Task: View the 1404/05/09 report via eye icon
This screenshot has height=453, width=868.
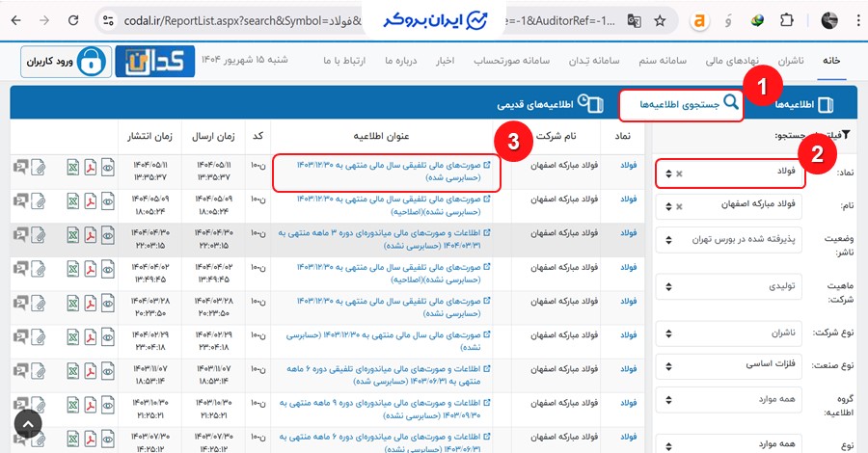Action: coord(108,201)
